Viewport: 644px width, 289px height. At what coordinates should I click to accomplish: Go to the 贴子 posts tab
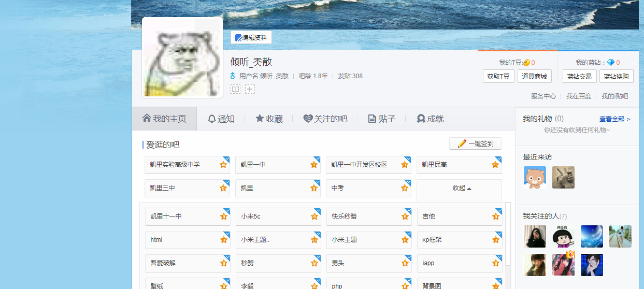tap(382, 119)
